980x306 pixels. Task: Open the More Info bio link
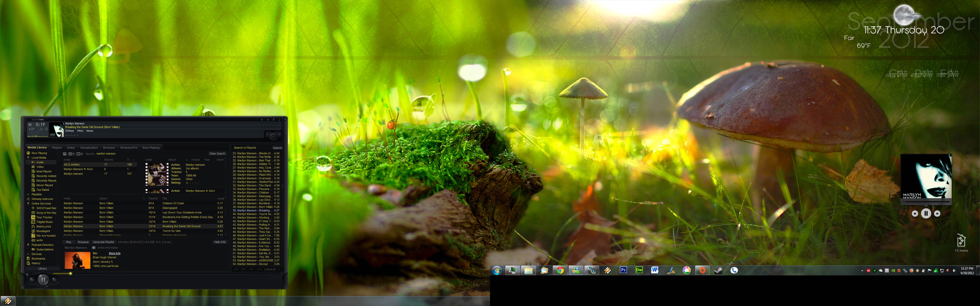click(115, 253)
